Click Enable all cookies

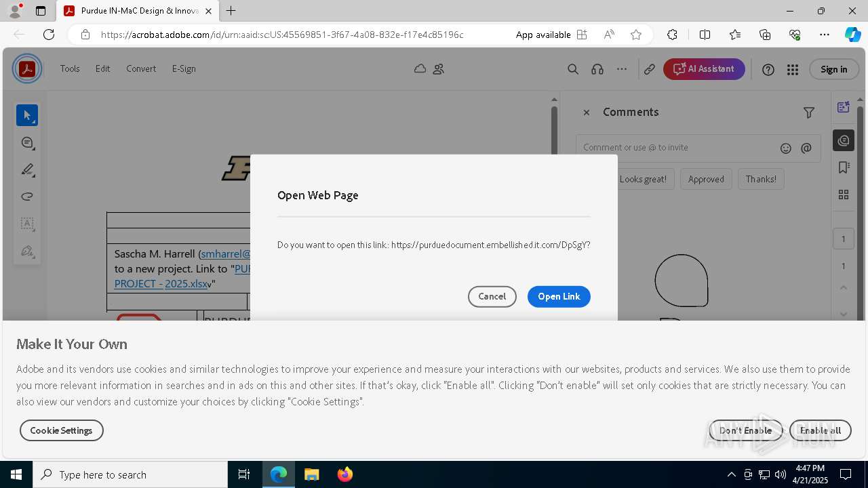[820, 430]
